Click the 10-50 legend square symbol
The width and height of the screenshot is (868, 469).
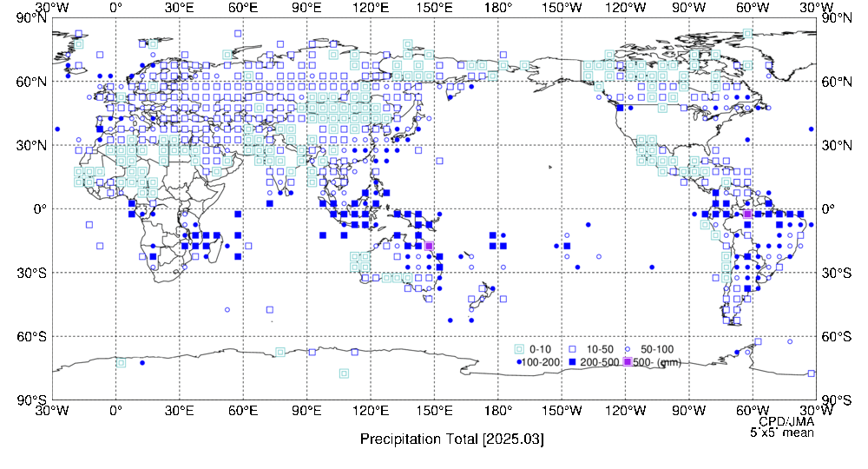tap(573, 349)
